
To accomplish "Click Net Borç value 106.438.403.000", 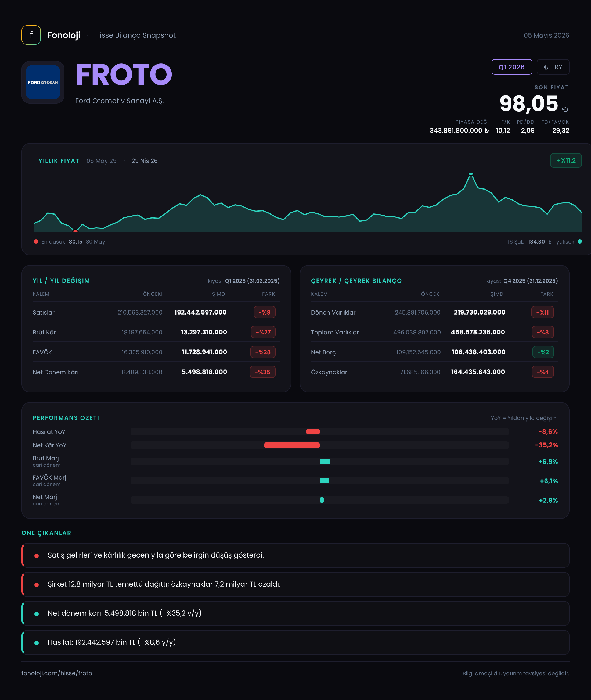I will 478,352.
